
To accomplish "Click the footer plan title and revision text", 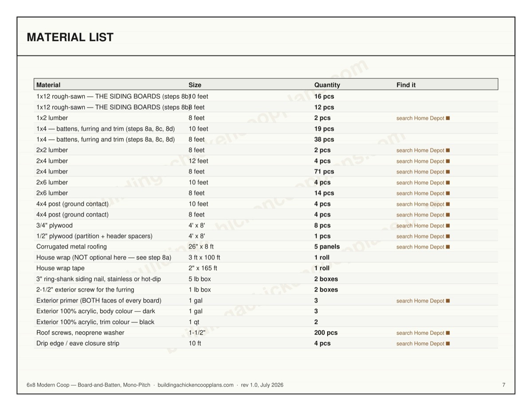I will pyautogui.click(x=155, y=385).
